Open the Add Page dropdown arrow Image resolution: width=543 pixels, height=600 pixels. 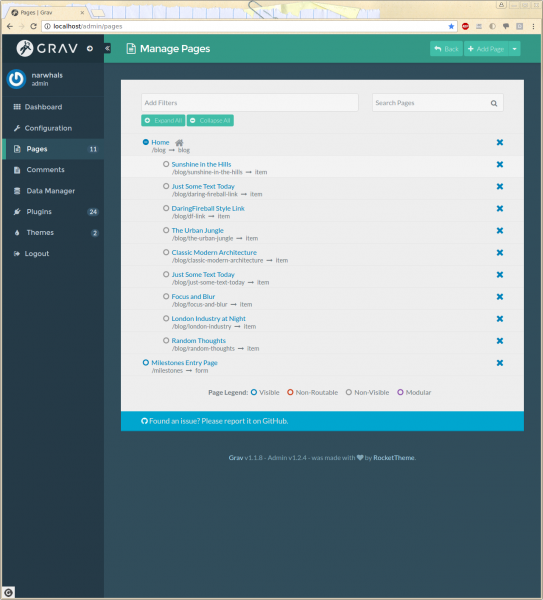tap(514, 49)
